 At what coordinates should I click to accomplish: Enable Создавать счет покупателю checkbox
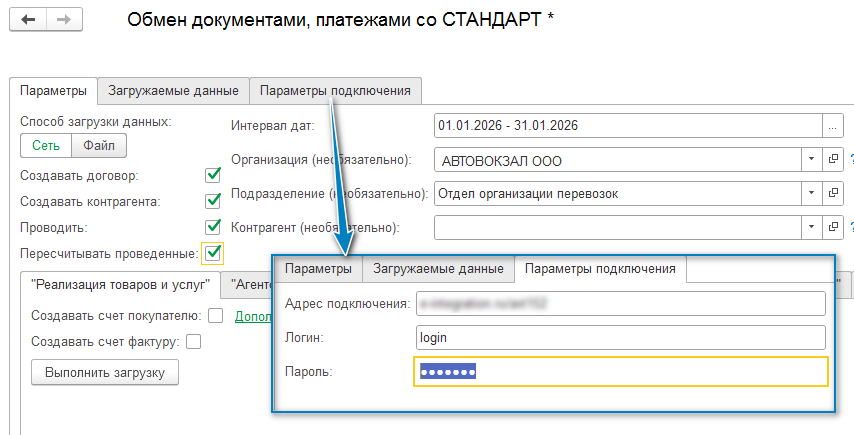(215, 316)
